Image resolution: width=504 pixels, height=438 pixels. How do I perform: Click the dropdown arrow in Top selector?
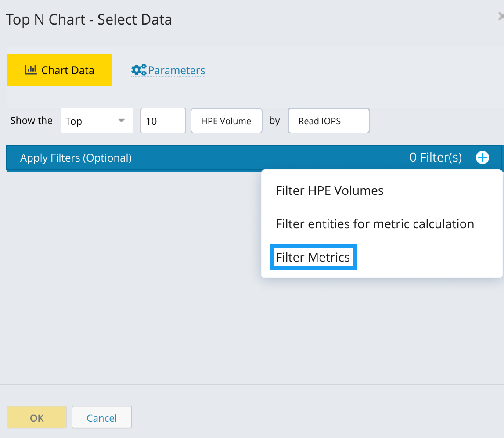(x=121, y=121)
